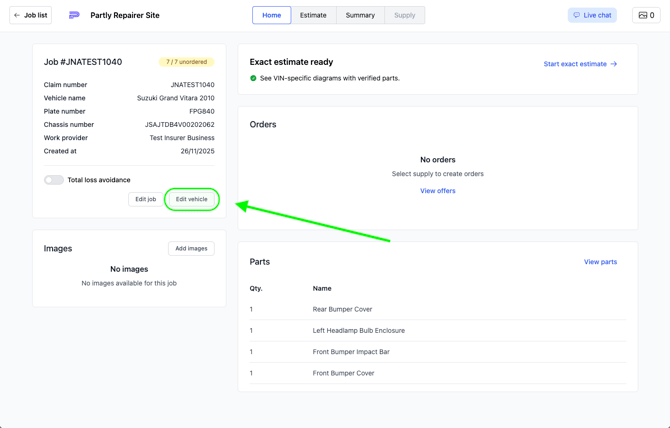Toggle Total loss avoidance switch
Image resolution: width=670 pixels, height=428 pixels.
[x=54, y=180]
